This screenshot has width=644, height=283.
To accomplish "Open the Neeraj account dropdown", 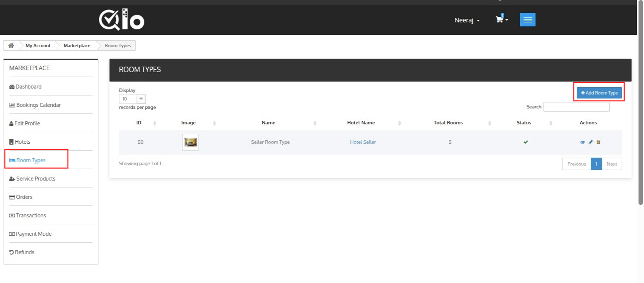I will click(467, 20).
